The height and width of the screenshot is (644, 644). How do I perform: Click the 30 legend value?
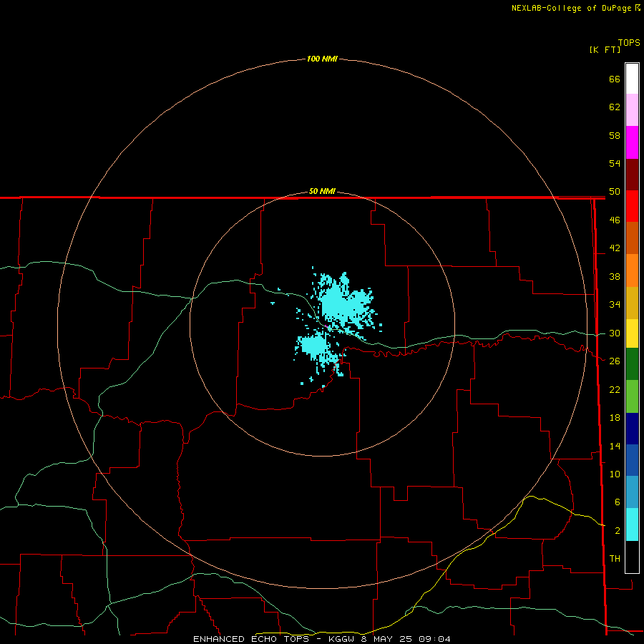coord(615,333)
